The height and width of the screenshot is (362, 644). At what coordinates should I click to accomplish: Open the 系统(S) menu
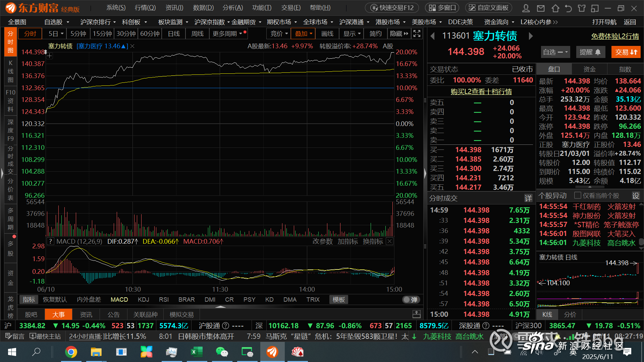(116, 8)
